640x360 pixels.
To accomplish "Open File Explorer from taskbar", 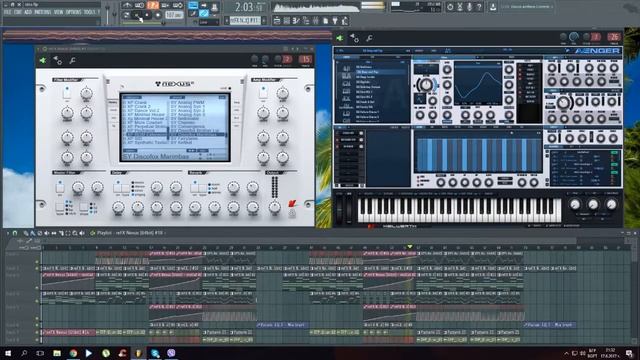I will (x=57, y=353).
